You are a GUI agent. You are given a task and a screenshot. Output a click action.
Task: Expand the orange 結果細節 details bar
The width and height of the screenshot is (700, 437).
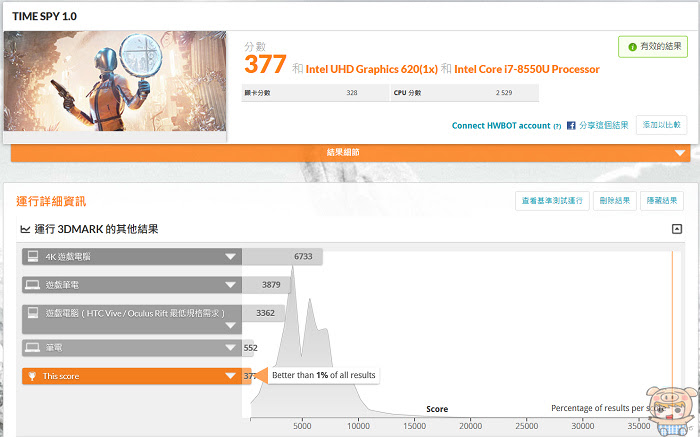(350, 153)
